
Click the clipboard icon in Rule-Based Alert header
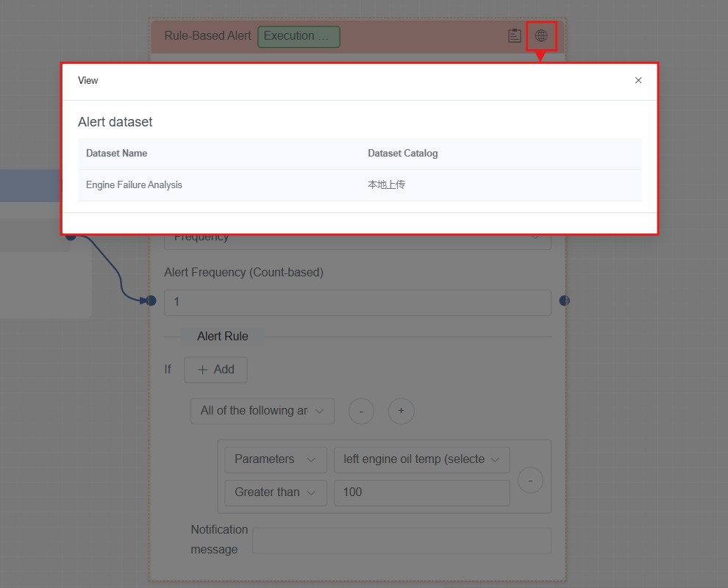coord(515,35)
